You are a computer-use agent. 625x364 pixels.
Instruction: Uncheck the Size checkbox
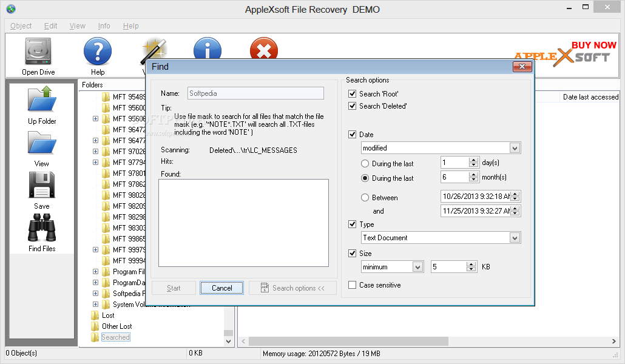pyautogui.click(x=353, y=253)
